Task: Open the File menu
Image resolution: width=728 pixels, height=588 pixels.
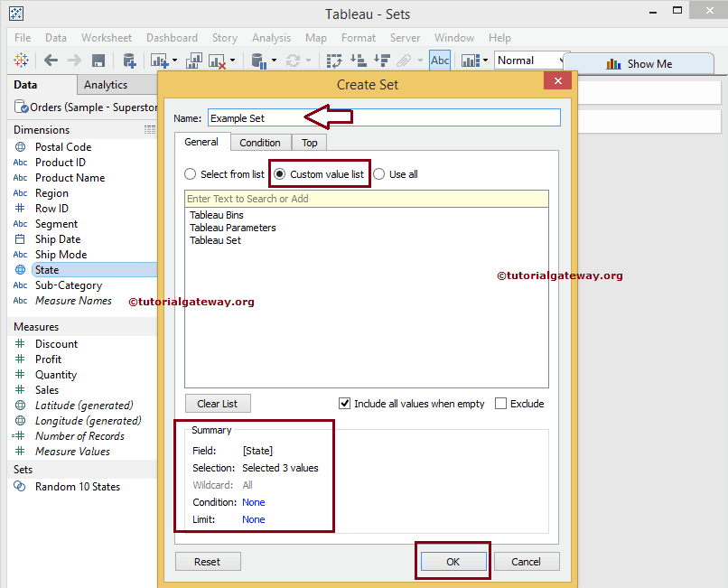Action: 23,38
